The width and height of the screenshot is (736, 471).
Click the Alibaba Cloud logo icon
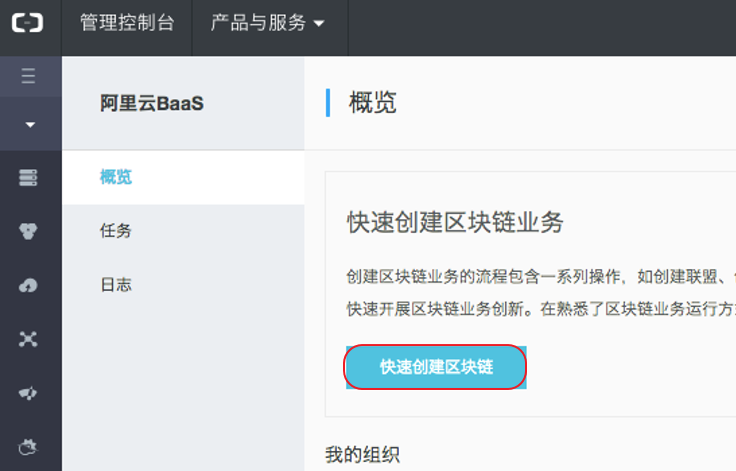(27, 23)
